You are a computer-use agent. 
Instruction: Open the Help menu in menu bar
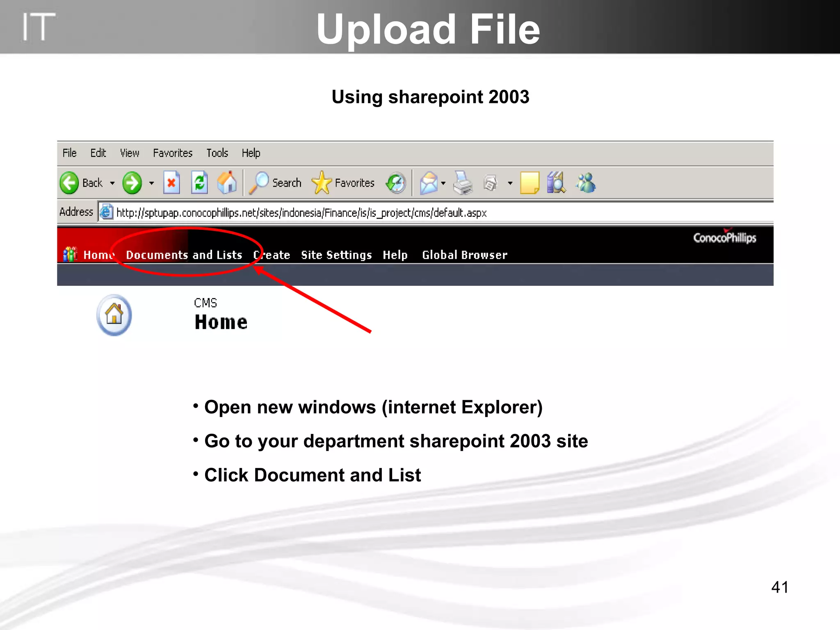coord(251,153)
